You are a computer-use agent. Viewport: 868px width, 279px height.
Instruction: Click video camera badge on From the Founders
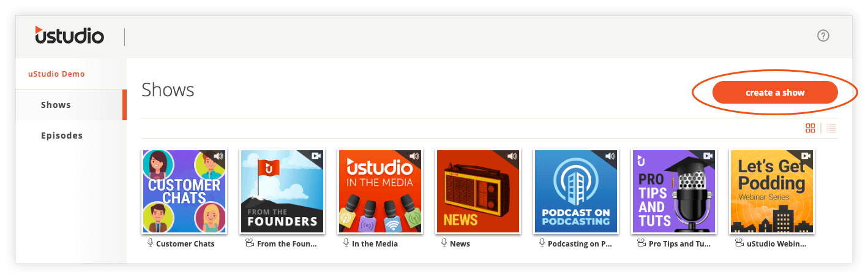point(316,156)
